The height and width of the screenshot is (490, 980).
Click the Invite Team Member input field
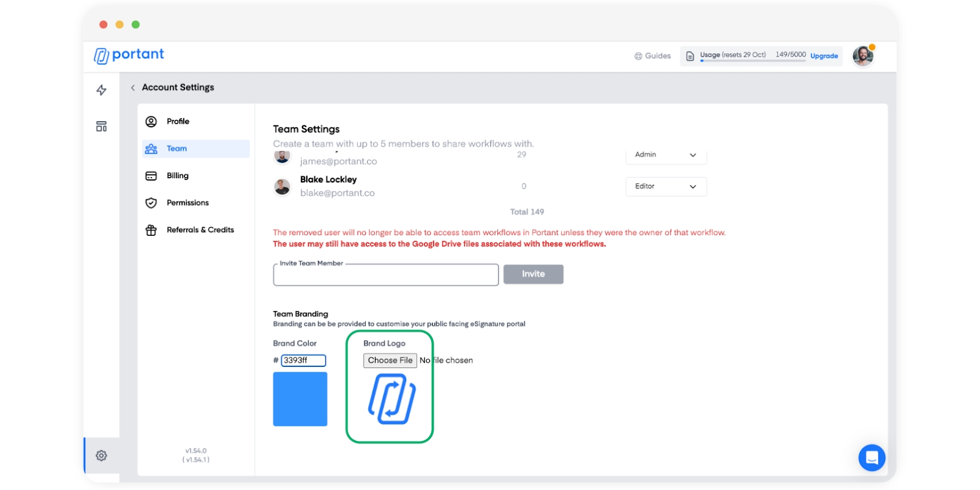point(386,275)
